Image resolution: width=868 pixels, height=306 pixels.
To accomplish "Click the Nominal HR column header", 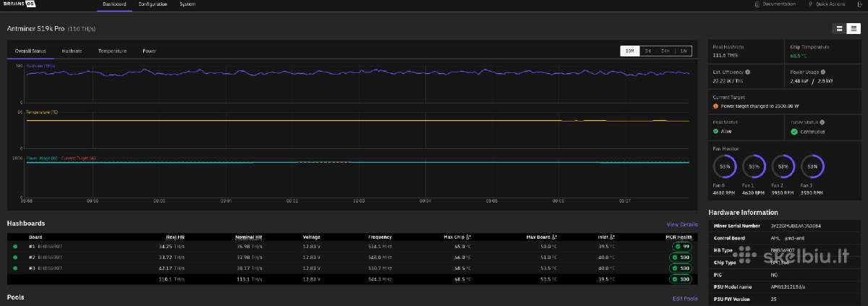I will coord(248,237).
